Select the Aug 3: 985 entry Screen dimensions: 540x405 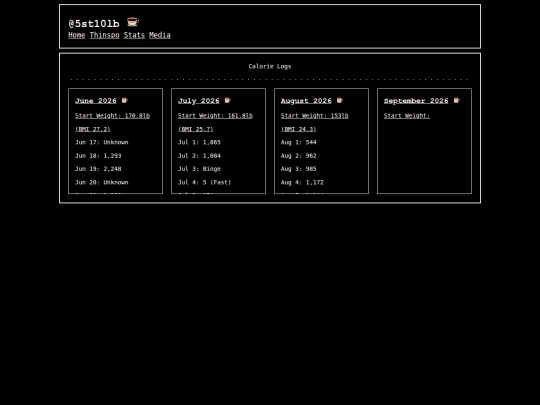pyautogui.click(x=299, y=169)
